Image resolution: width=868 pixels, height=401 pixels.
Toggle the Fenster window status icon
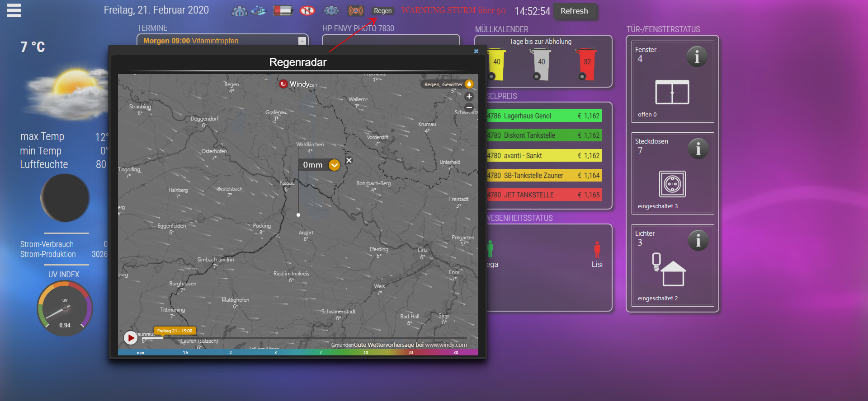point(672,92)
